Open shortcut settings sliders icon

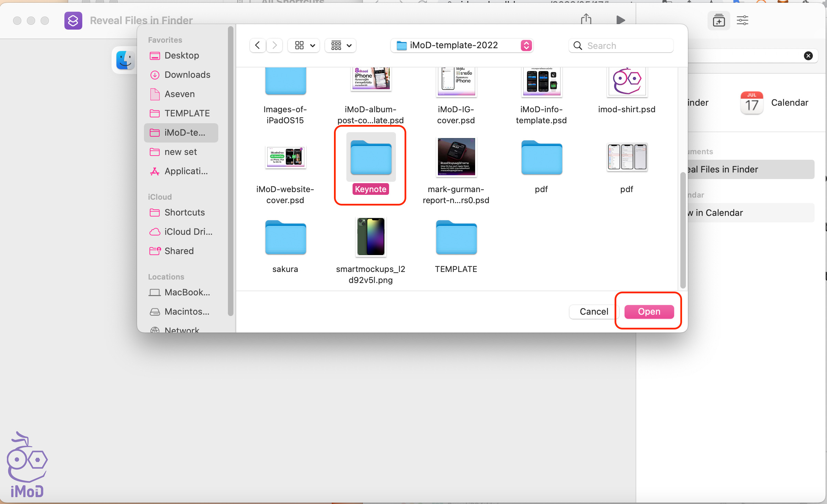(742, 21)
